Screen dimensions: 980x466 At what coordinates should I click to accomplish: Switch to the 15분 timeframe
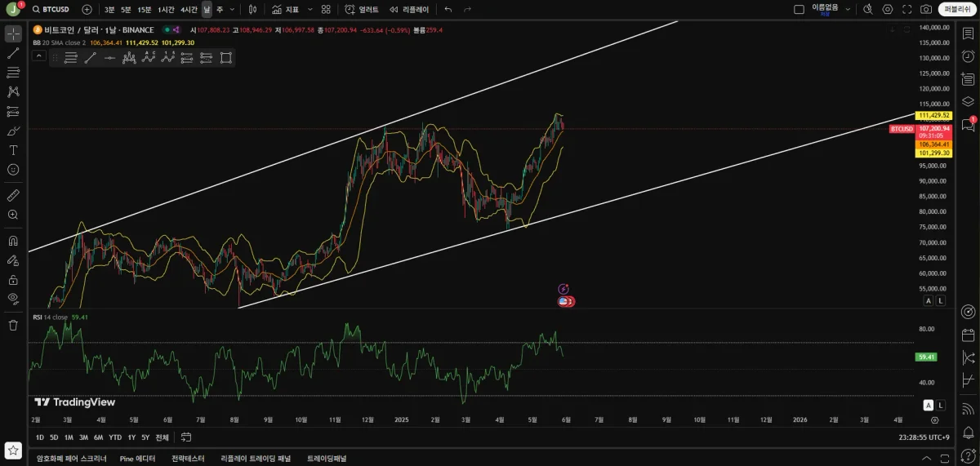pos(144,9)
